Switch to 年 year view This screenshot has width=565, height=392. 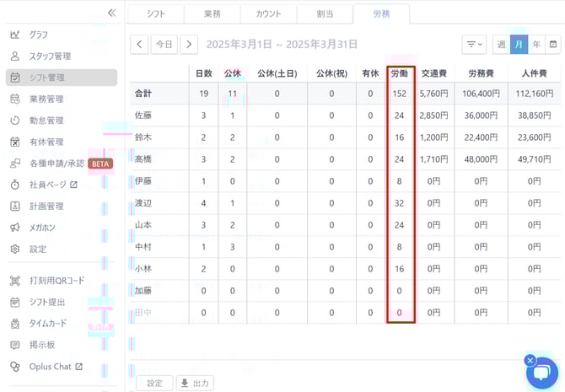tap(535, 44)
